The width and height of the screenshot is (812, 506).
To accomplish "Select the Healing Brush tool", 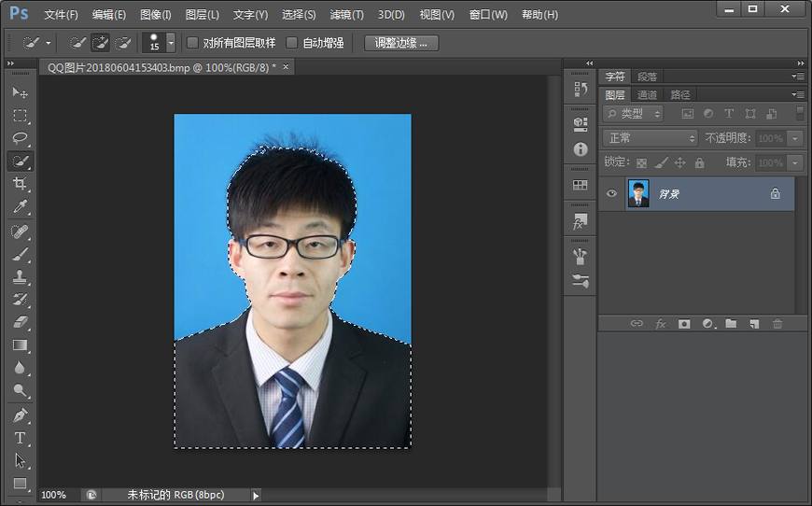I will (x=21, y=232).
